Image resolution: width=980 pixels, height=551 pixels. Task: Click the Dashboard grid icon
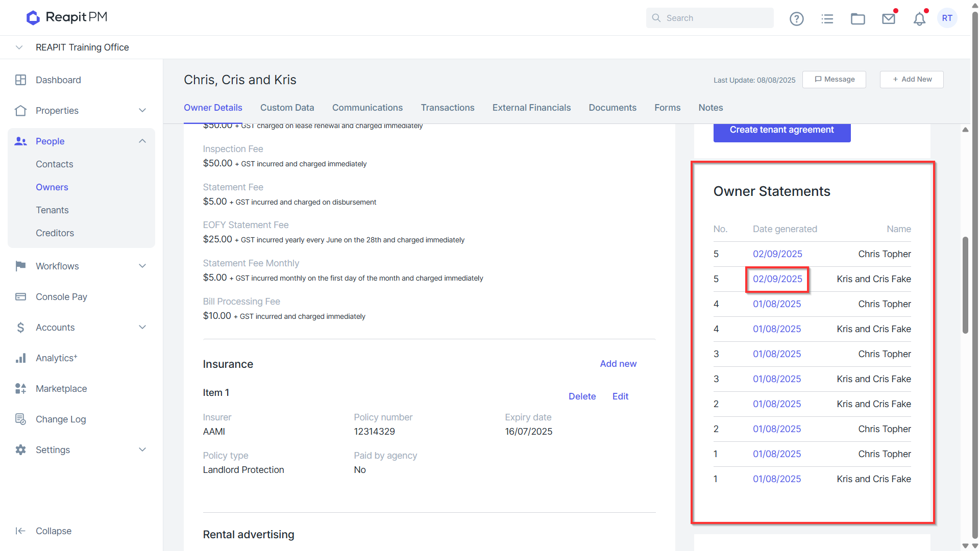[20, 80]
